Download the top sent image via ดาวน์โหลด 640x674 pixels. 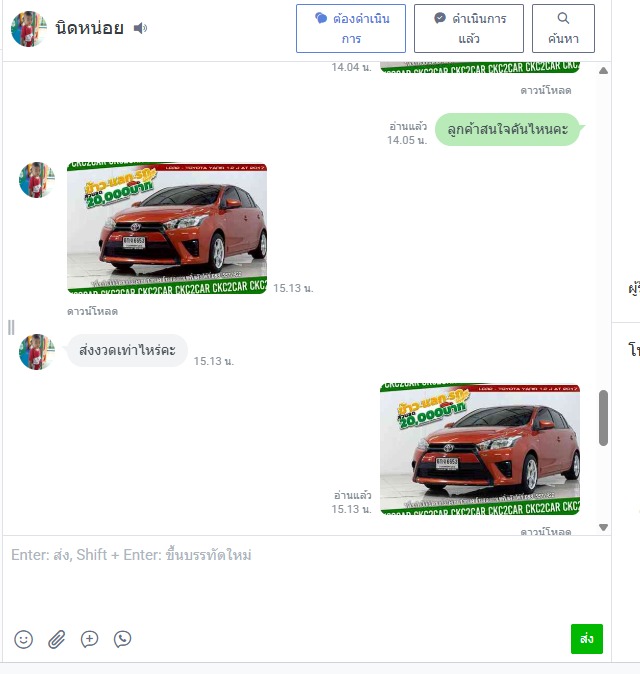546,90
